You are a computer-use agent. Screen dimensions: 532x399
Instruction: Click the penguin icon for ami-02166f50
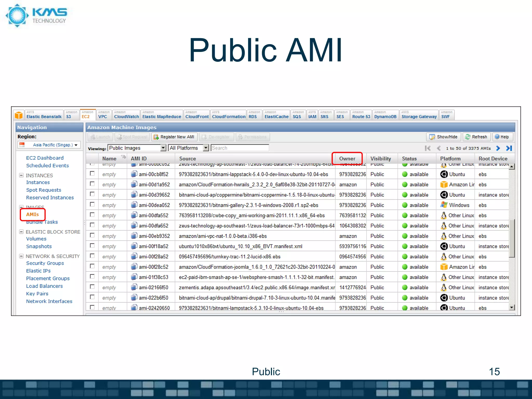pyautogui.click(x=444, y=287)
